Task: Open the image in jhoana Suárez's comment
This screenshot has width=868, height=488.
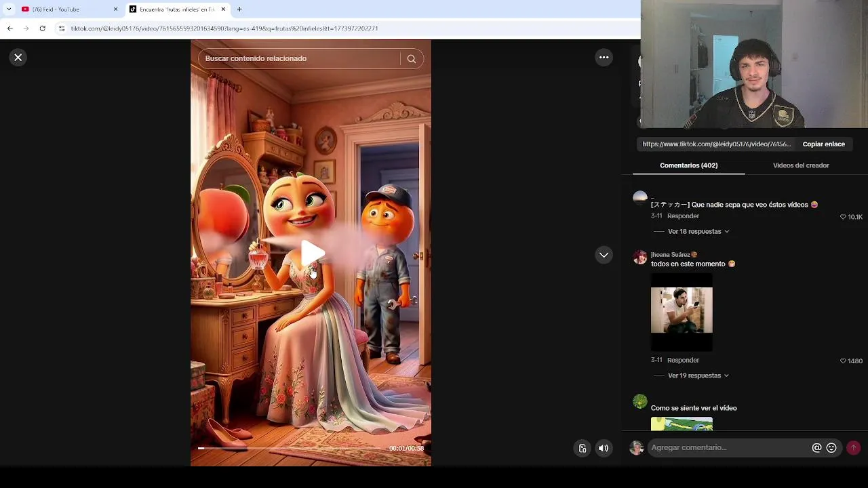Action: (682, 312)
